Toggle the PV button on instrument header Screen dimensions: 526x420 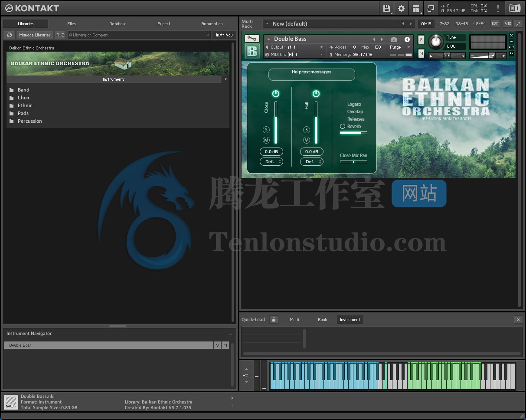point(511,53)
